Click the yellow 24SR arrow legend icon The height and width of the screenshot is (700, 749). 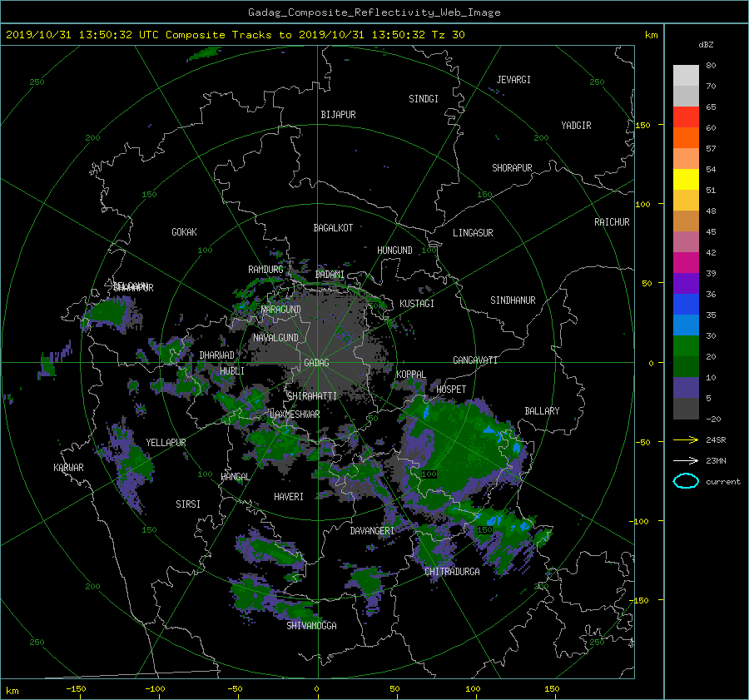pyautogui.click(x=686, y=439)
